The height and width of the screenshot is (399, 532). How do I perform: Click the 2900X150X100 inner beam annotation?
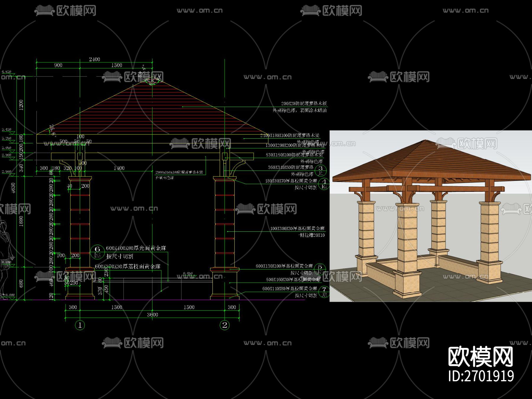coord(179,172)
